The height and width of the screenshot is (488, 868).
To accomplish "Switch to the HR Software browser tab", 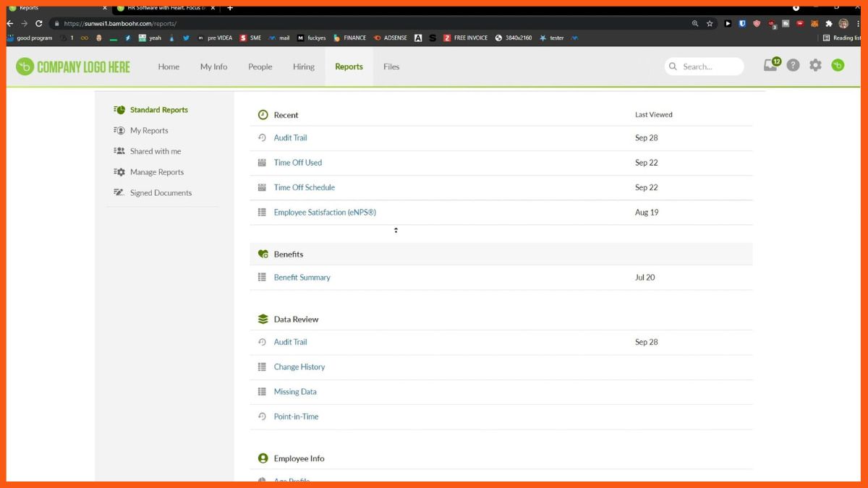I will 166,8.
